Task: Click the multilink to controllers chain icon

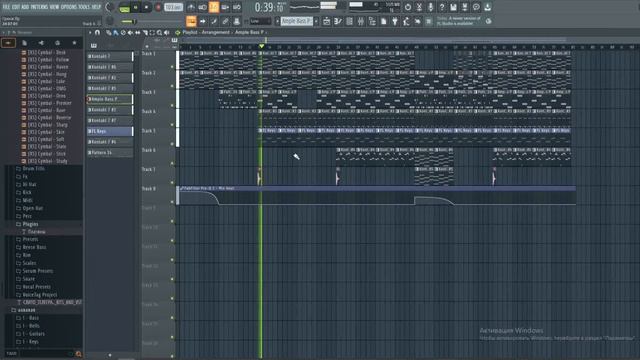Action: coord(225,21)
